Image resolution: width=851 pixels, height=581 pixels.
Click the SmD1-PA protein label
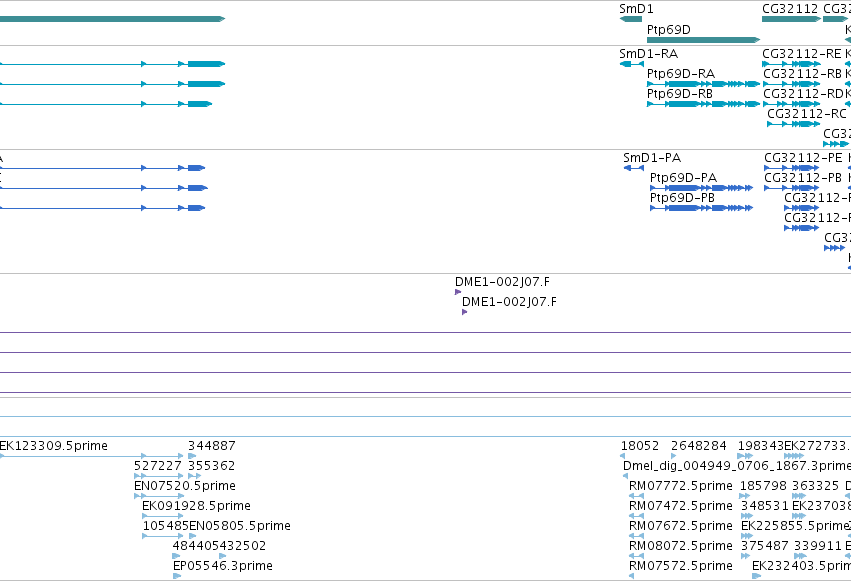pos(652,158)
